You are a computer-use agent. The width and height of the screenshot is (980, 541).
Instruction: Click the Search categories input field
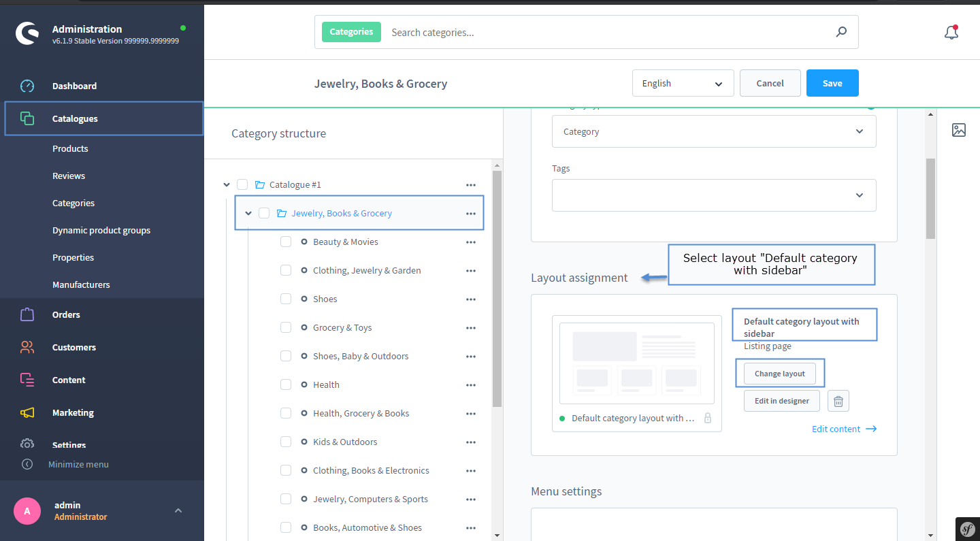609,32
